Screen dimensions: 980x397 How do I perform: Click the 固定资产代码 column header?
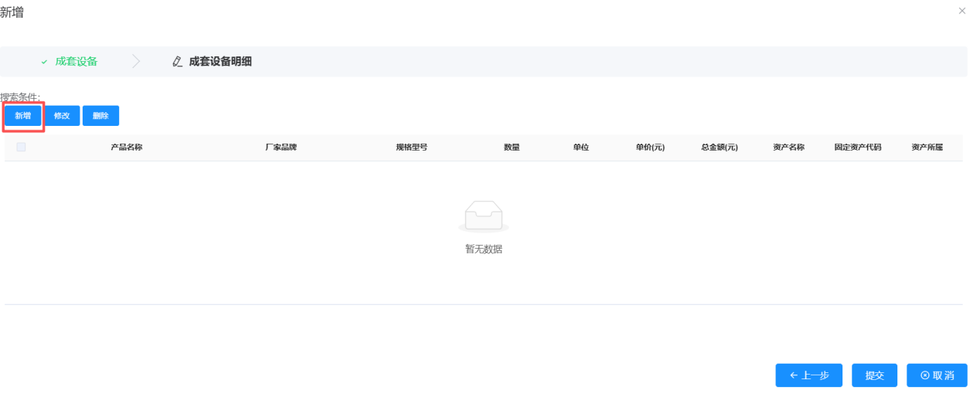pyautogui.click(x=857, y=148)
